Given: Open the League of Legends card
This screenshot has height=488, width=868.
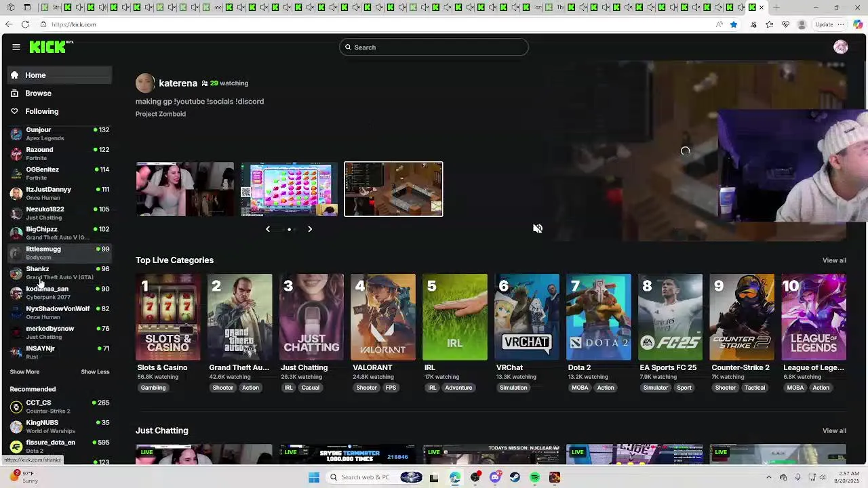Looking at the screenshot, I should 814,317.
